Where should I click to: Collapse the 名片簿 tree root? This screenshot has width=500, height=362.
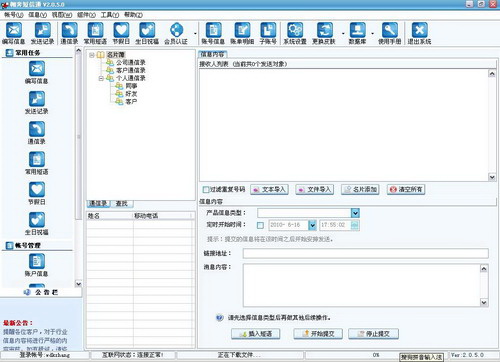coord(92,55)
